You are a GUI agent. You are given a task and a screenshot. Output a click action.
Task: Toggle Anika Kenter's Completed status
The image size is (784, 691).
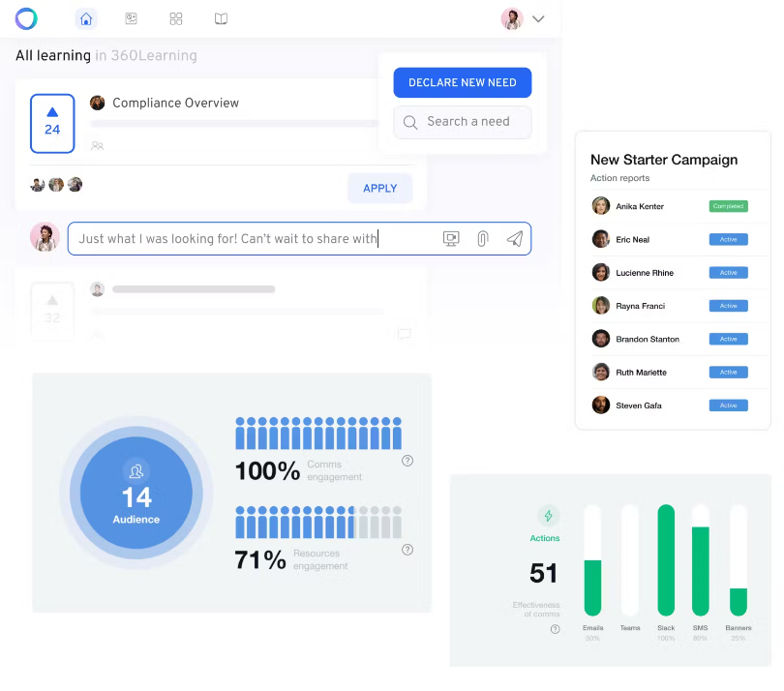tap(727, 206)
